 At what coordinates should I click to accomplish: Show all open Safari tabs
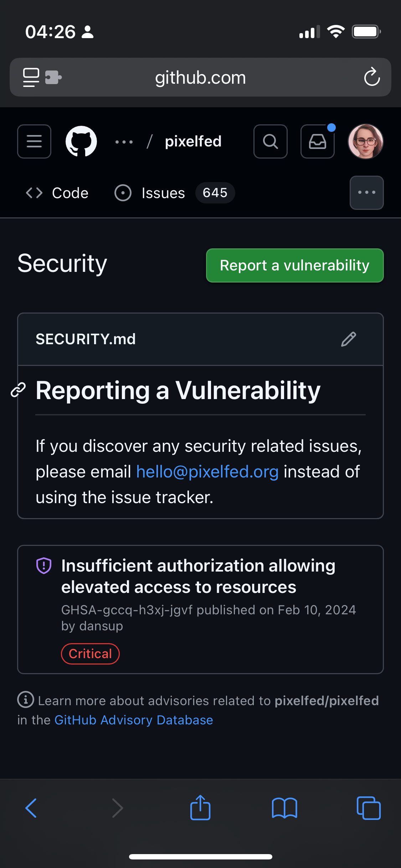click(369, 808)
